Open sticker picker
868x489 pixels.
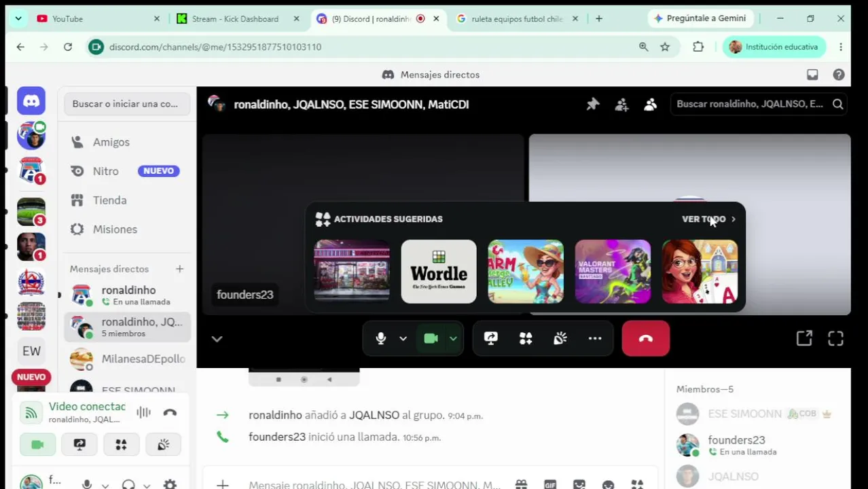(579, 484)
